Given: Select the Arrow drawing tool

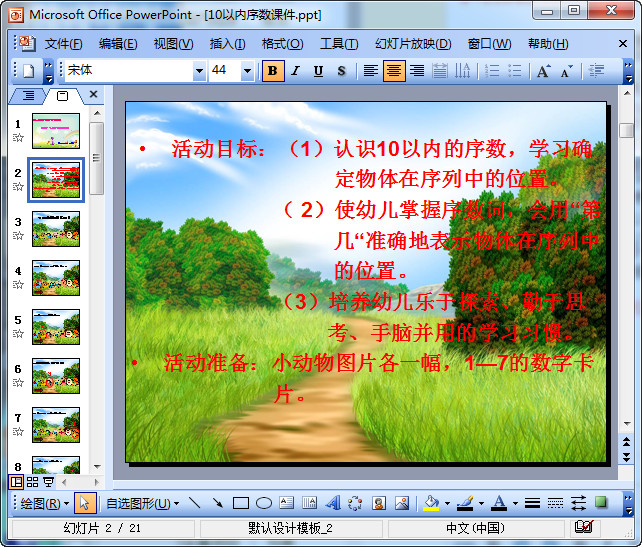Looking at the screenshot, I should pos(217,503).
